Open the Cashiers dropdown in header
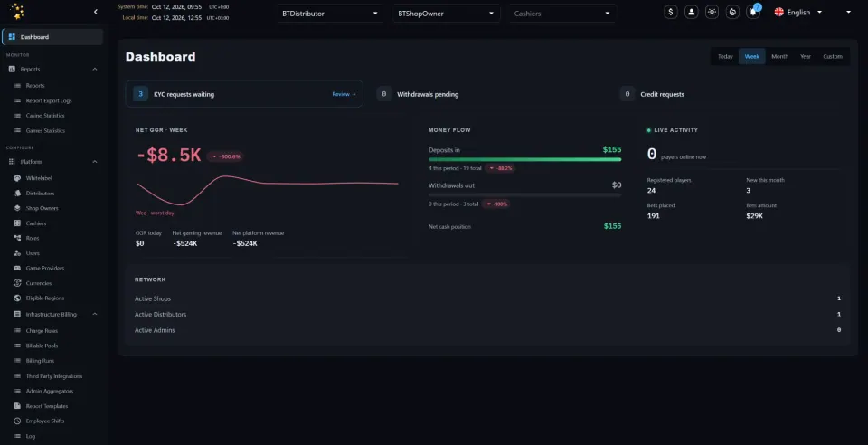 [x=561, y=14]
